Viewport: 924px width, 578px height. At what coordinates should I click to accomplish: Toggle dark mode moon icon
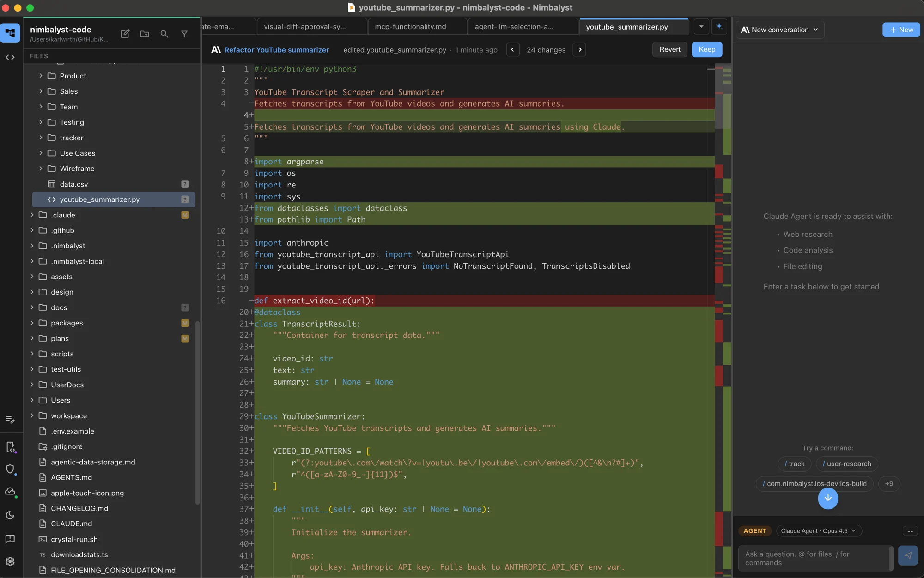[10, 515]
